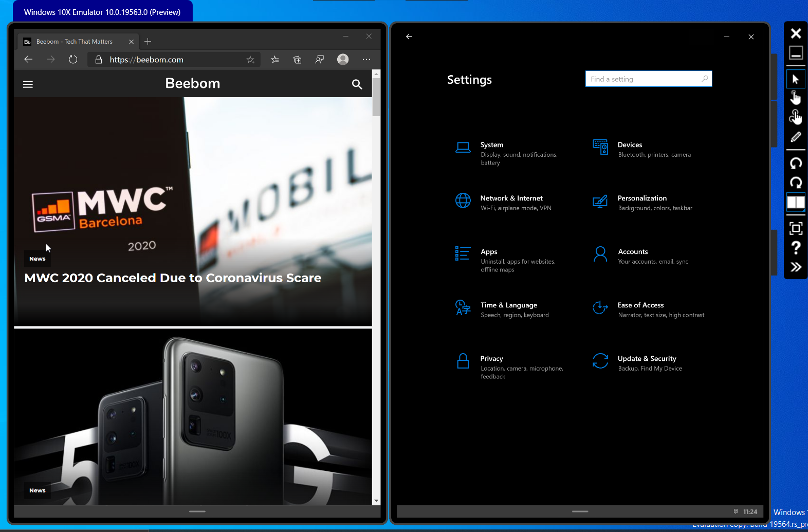
Task: Minimize the emulator using toolbar button
Action: pos(796,52)
